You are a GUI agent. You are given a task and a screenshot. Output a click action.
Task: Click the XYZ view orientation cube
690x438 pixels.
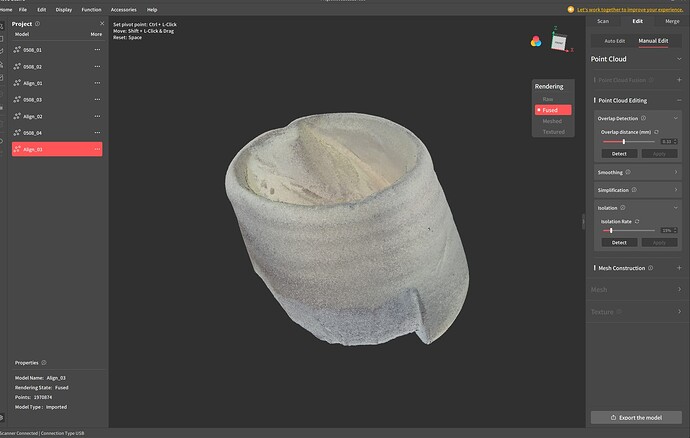point(559,42)
